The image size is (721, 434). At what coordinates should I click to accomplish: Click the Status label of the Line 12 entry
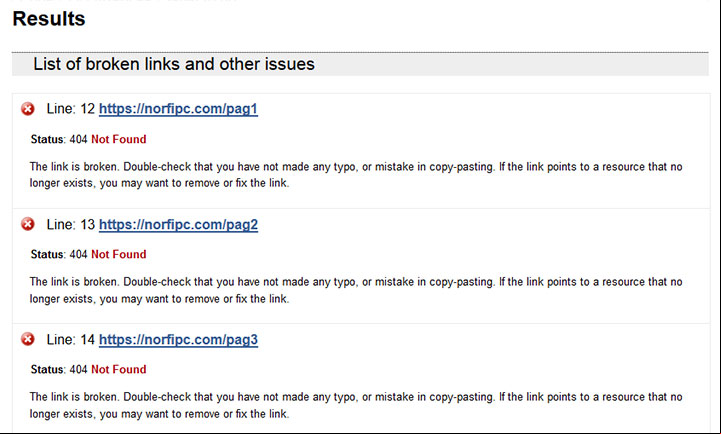[48, 139]
